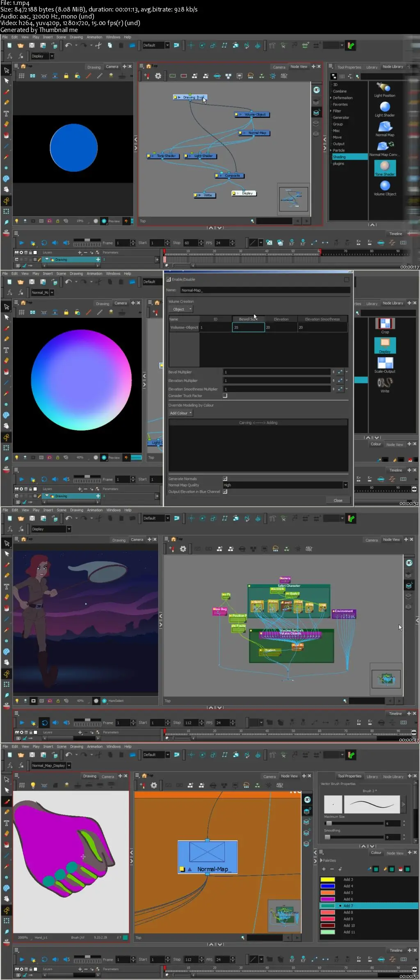420x980 pixels.
Task: Select the yellow Add 3 colour swatch
Action: [328, 879]
